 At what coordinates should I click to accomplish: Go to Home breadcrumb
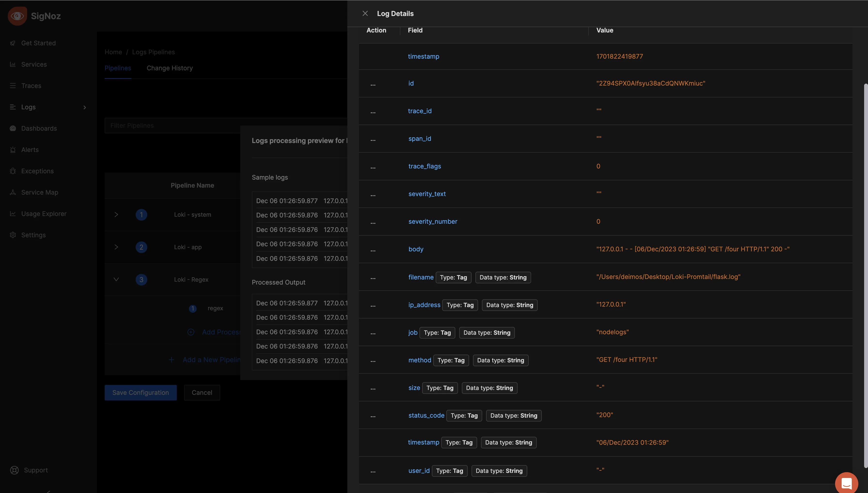[x=113, y=52]
